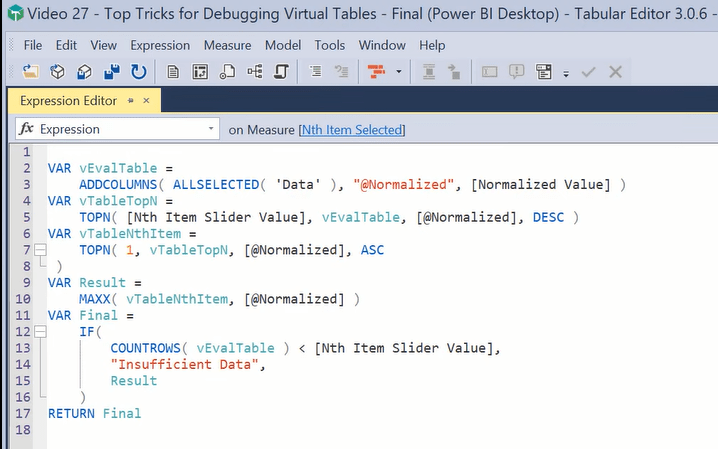Click the new DAX script document icon
The width and height of the screenshot is (718, 449).
(x=173, y=72)
